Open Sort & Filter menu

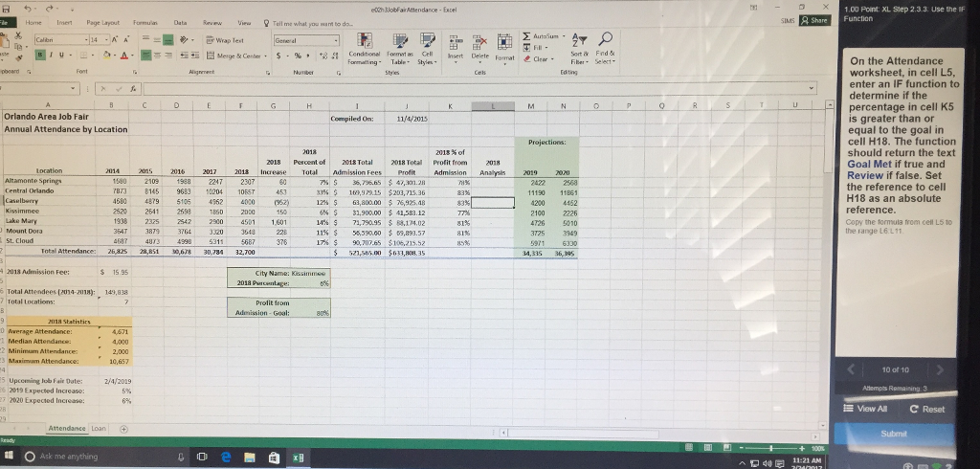click(x=579, y=48)
